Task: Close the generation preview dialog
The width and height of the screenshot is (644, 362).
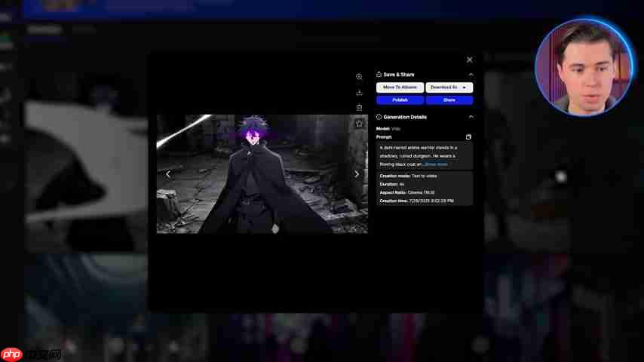Action: point(470,60)
